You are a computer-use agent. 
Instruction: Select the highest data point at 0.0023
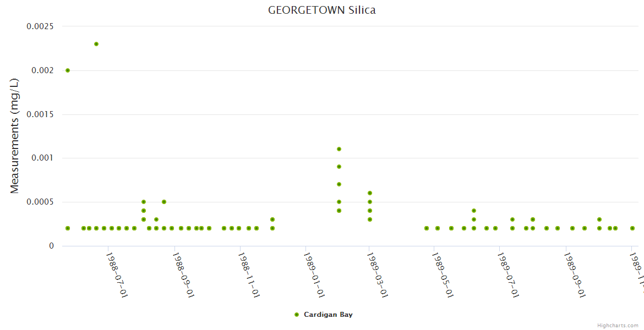pos(96,44)
